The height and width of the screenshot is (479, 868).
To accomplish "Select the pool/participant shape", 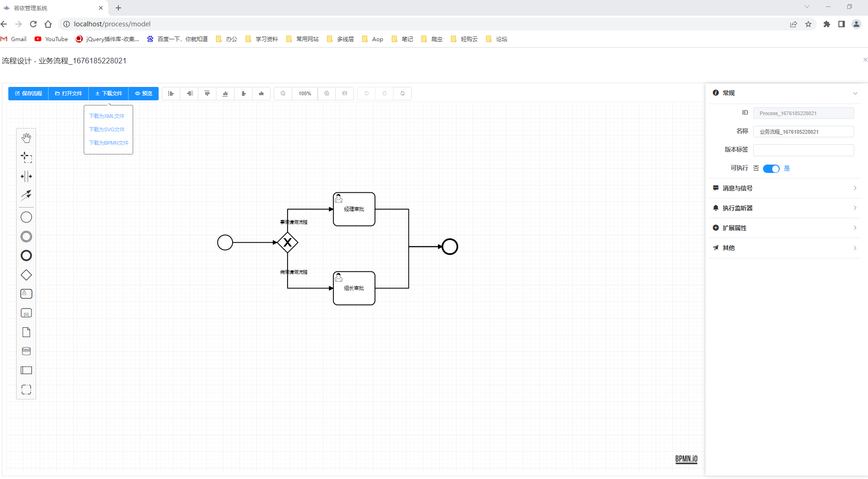I will tap(26, 370).
